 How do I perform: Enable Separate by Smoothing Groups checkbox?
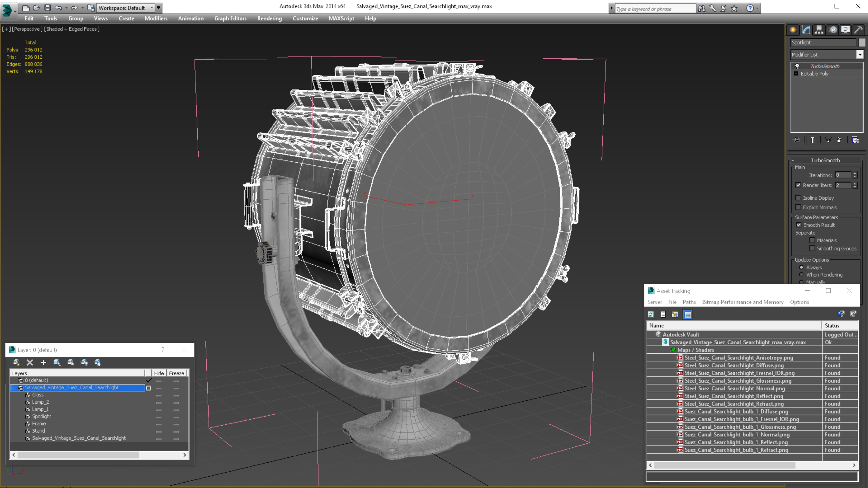[x=812, y=248]
